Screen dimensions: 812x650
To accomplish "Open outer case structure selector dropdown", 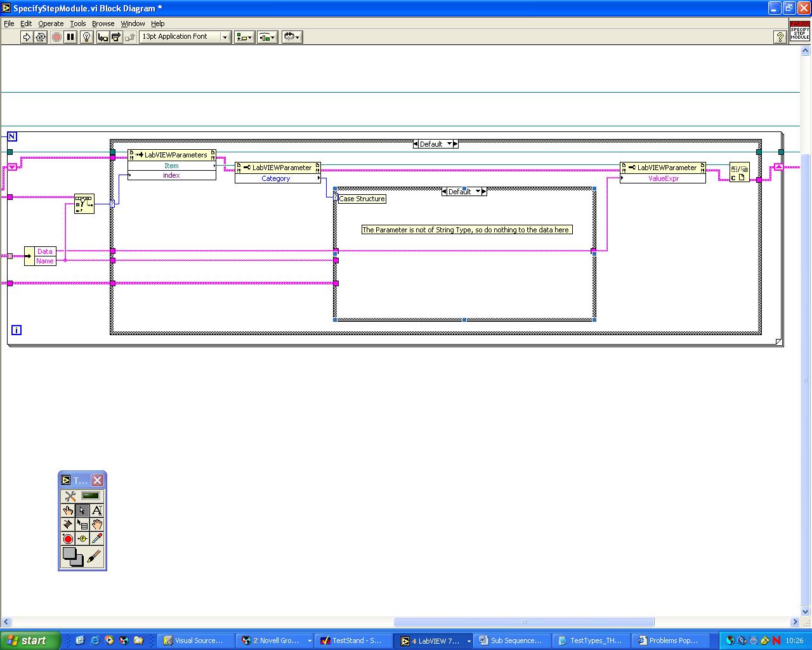I will click(x=450, y=144).
